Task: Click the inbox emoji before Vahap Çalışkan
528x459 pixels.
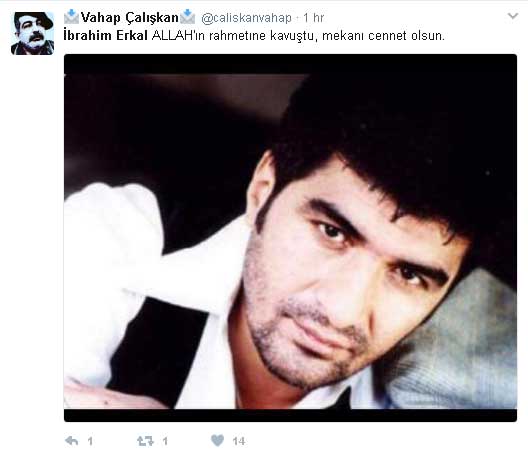Action: pos(71,17)
